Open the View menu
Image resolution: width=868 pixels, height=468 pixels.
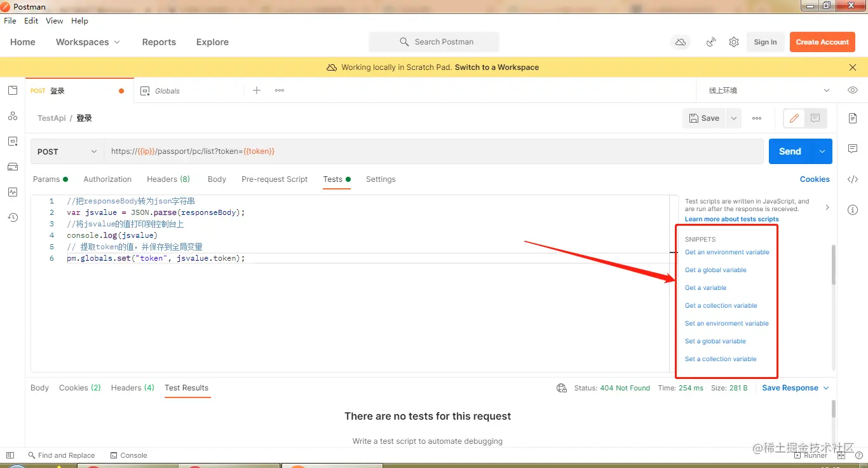tap(55, 21)
